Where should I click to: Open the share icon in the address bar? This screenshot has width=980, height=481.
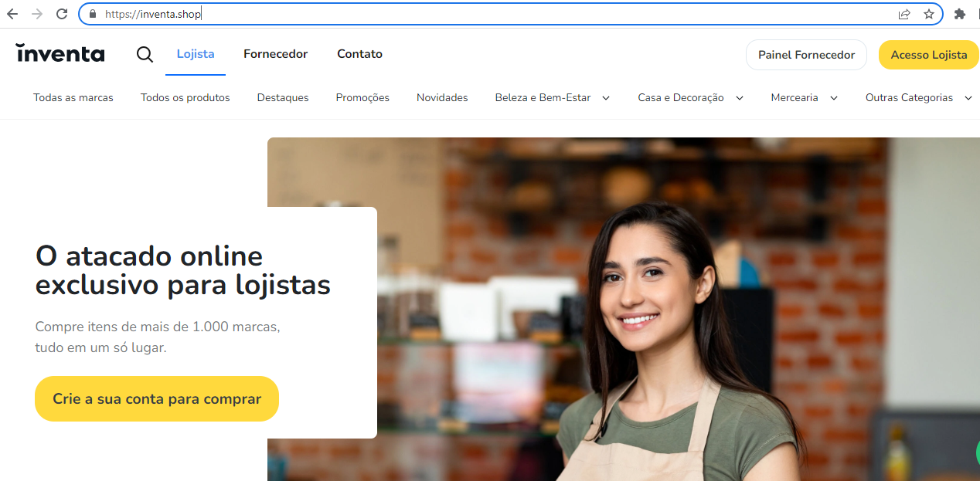904,13
